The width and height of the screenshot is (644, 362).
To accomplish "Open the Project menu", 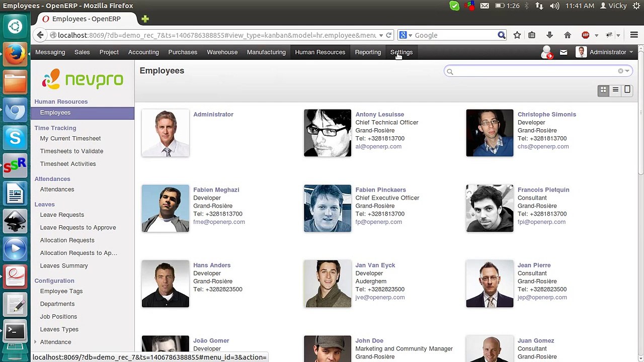I will pyautogui.click(x=109, y=52).
